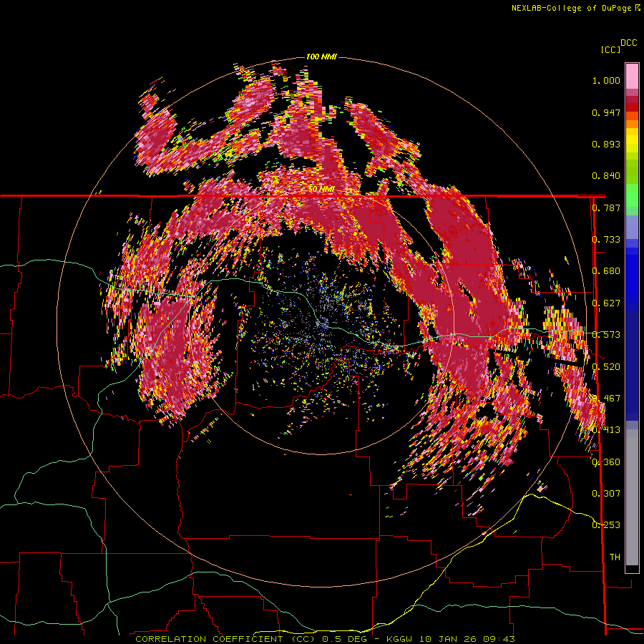644x644 pixels.
Task: Pick the gray swatch on the color bar
Action: click(x=632, y=497)
